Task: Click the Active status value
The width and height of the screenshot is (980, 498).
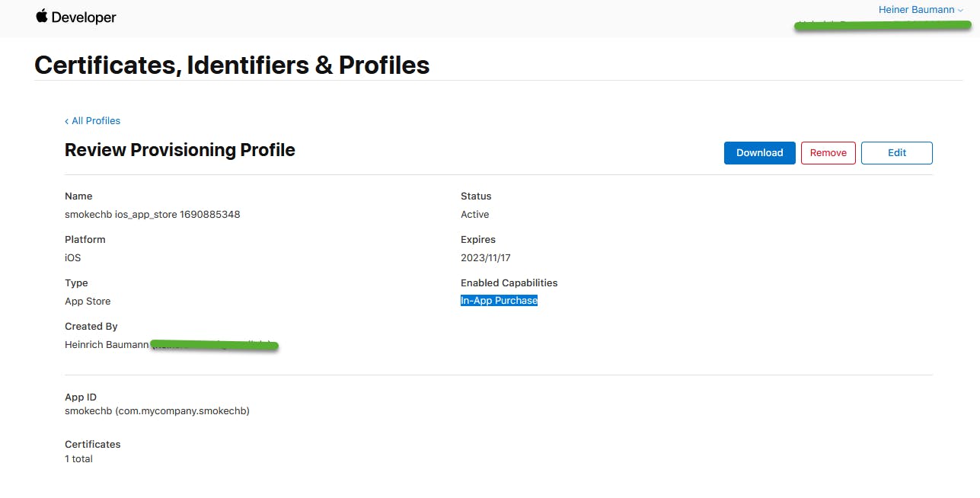Action: [x=474, y=215]
